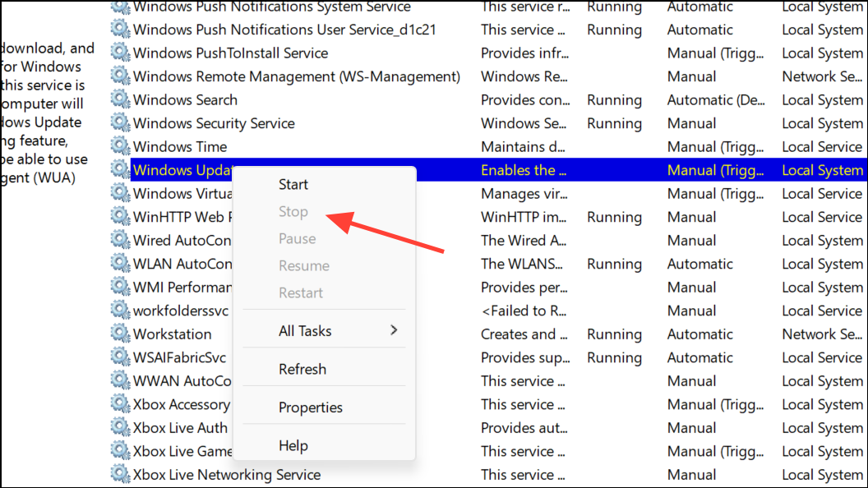Image resolution: width=868 pixels, height=488 pixels.
Task: Select the WSAIFabricSvc service name
Action: click(x=179, y=357)
